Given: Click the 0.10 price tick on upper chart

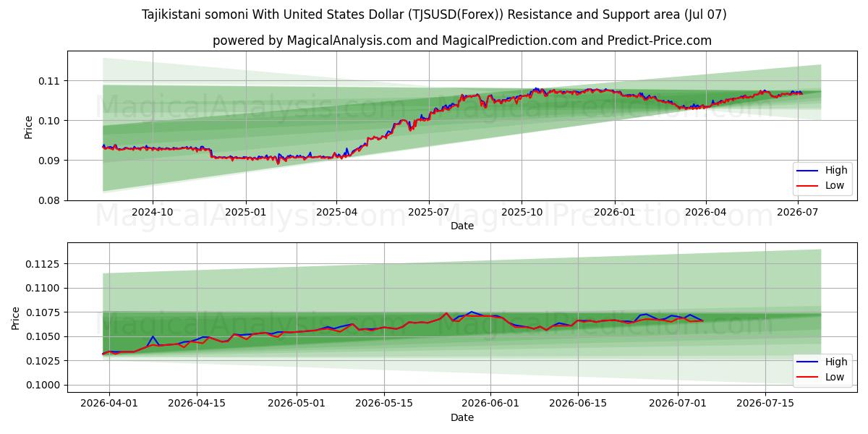Looking at the screenshot, I should coord(51,120).
